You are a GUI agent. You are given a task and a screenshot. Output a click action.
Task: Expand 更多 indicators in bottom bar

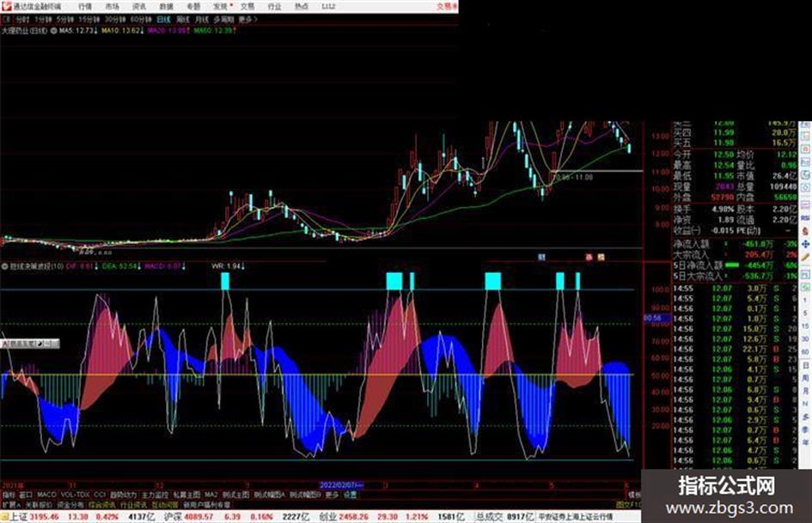(x=332, y=495)
